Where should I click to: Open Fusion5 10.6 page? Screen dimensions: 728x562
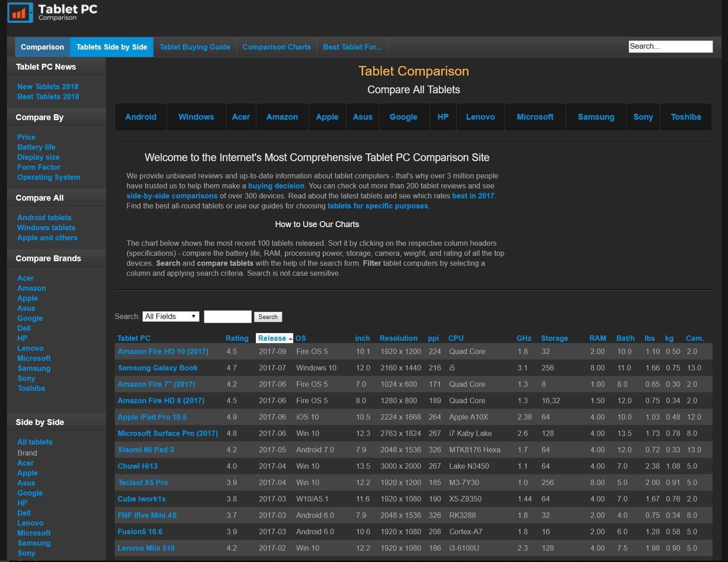click(x=140, y=532)
